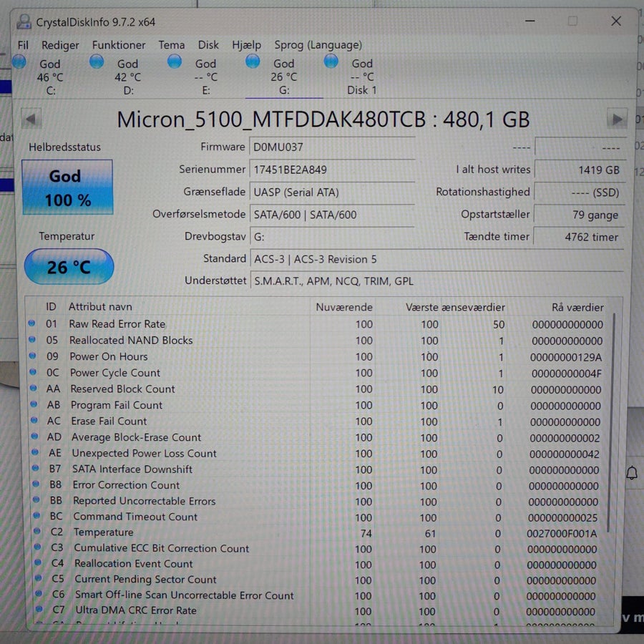Click the G: drive blue status orb
Image resolution: width=644 pixels, height=644 pixels.
tap(253, 62)
